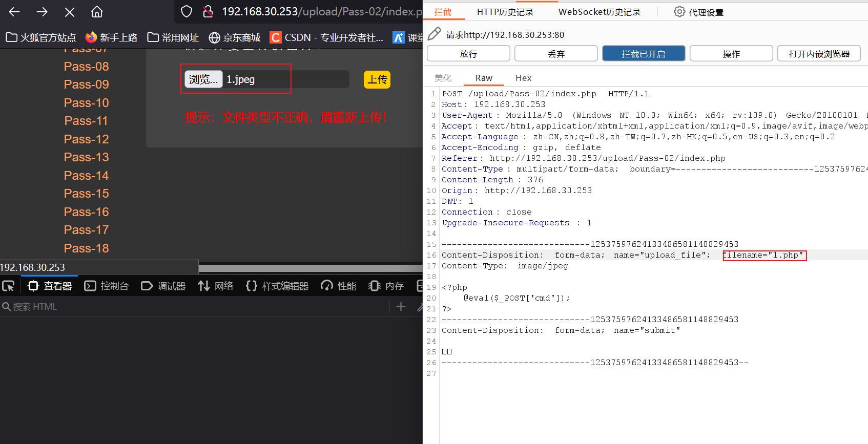Go back with the browser back arrow
Viewport: 868px width, 444px height.
(14, 12)
